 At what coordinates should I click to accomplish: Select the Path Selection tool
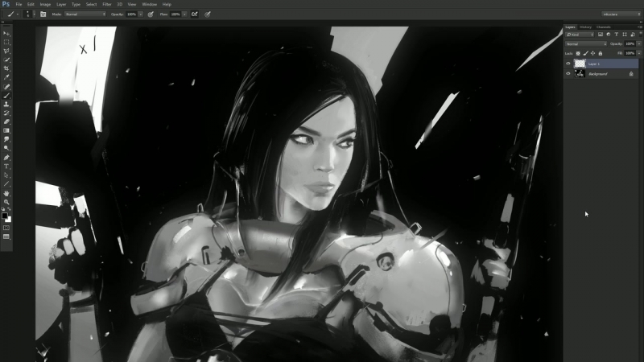click(x=6, y=175)
